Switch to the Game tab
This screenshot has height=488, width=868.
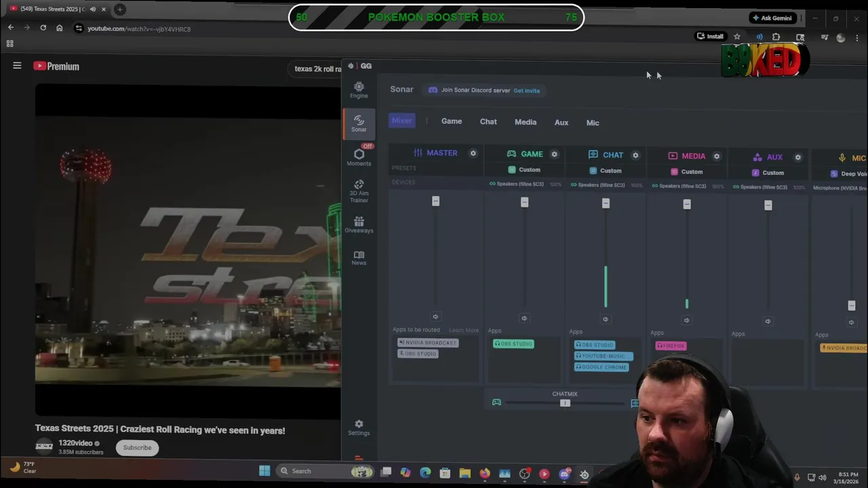point(452,121)
